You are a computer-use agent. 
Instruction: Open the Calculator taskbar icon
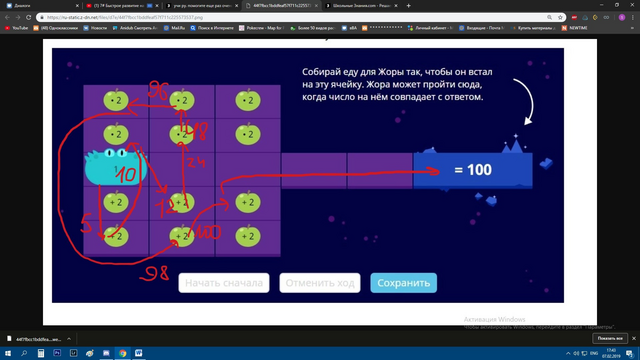pyautogui.click(x=40, y=353)
